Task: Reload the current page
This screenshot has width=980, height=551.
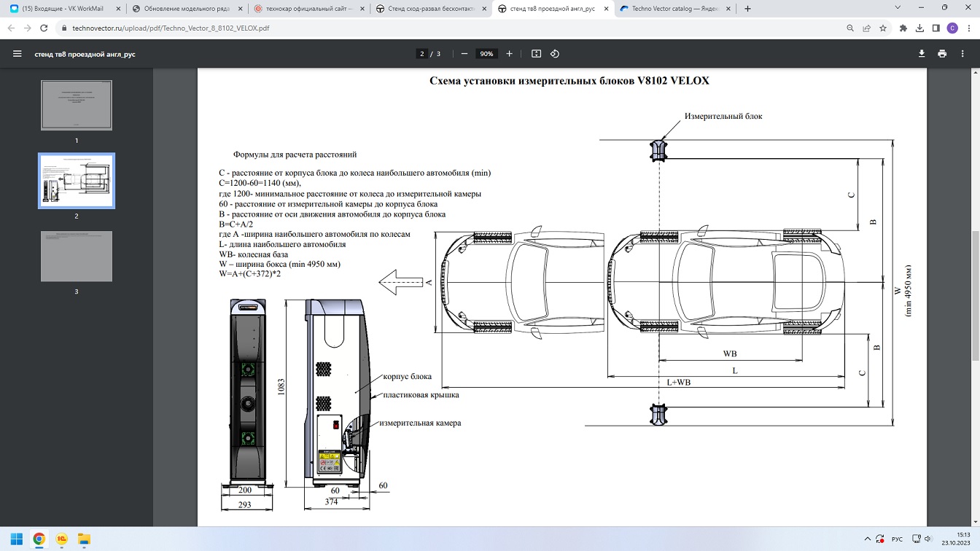Action: (x=44, y=28)
